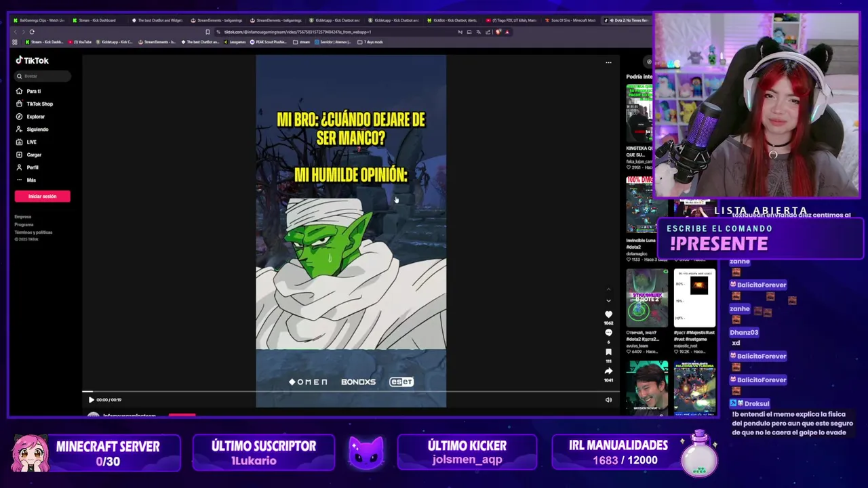Open Servidor Aternos bookmark

click(x=333, y=42)
